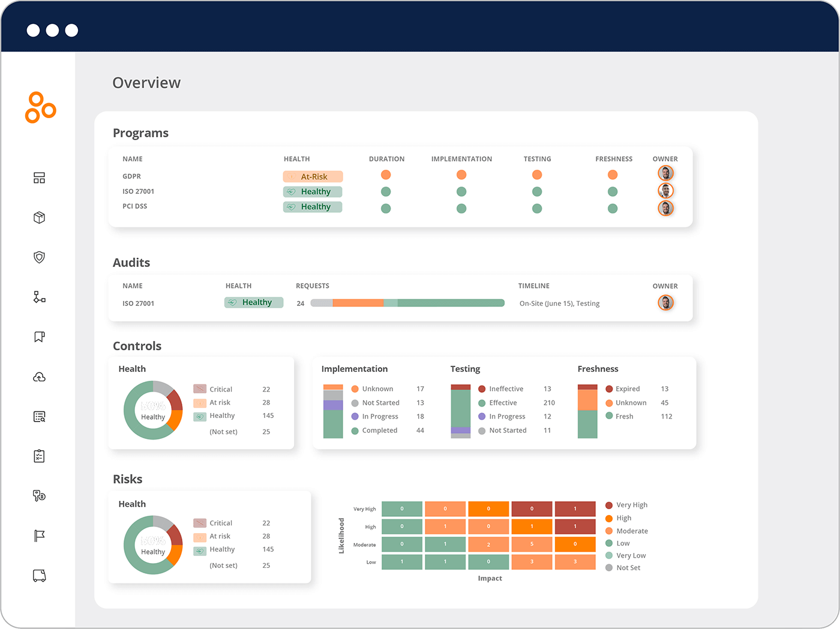Open the cloud sync sidebar icon
This screenshot has height=629, width=840.
(x=38, y=377)
